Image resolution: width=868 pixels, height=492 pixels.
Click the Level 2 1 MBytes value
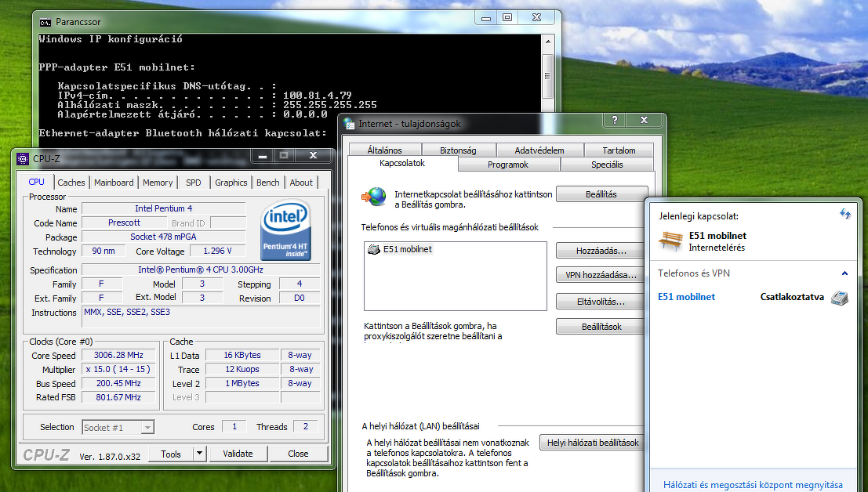click(242, 383)
